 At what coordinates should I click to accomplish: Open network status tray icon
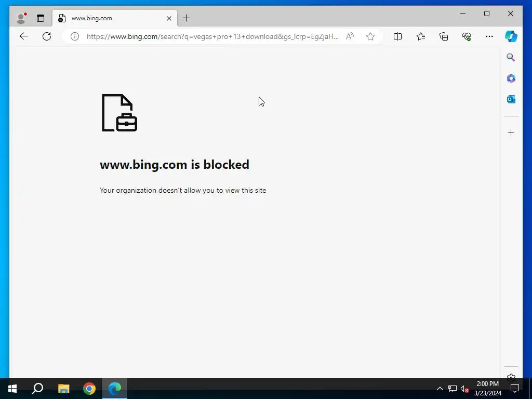pyautogui.click(x=453, y=389)
